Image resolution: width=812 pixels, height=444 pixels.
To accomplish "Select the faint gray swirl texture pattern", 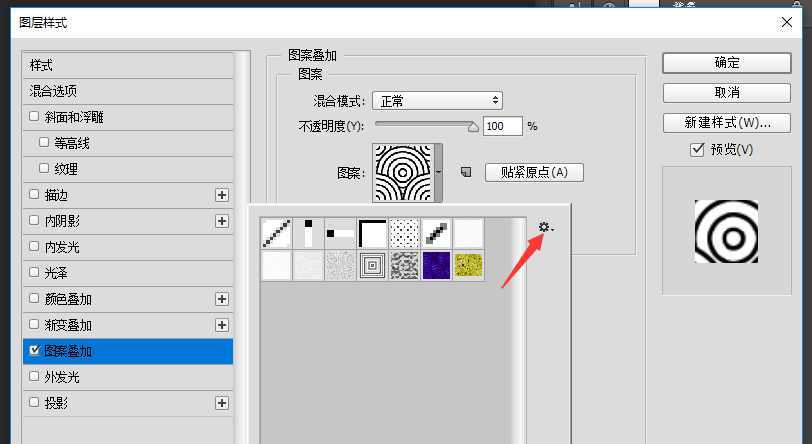I will (x=340, y=266).
